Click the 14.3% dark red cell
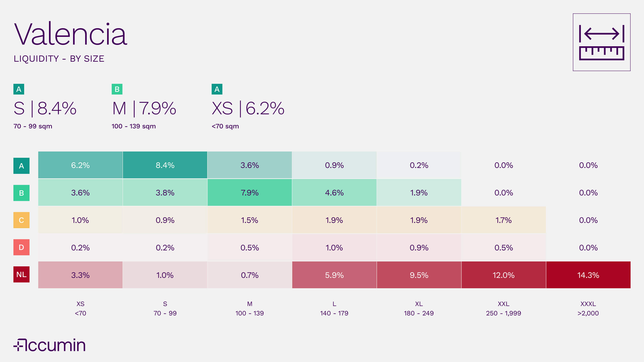This screenshot has height=362, width=644. (588, 275)
